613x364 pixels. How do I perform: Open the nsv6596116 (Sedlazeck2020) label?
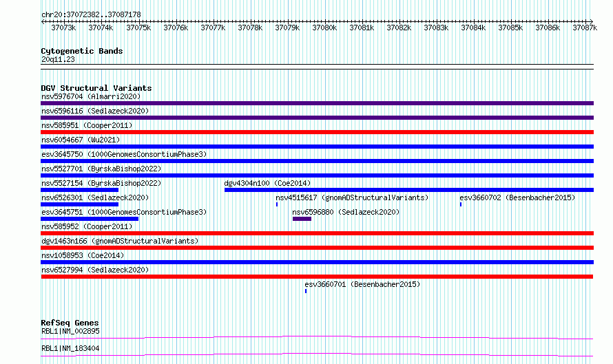[x=95, y=111]
